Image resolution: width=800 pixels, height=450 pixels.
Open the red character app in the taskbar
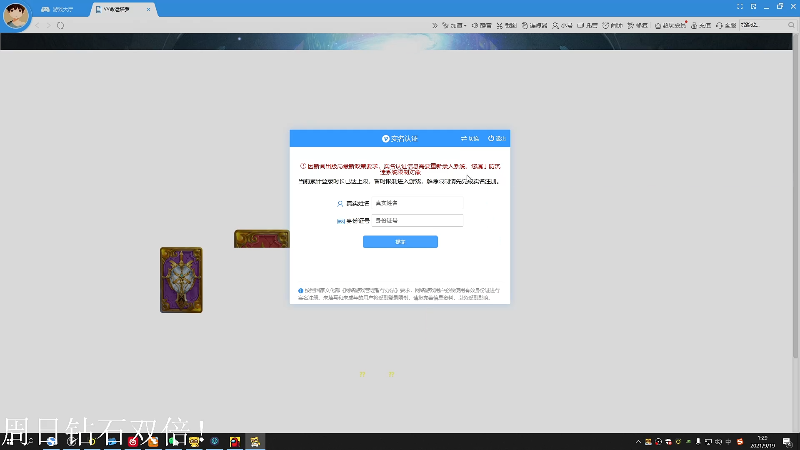click(235, 442)
